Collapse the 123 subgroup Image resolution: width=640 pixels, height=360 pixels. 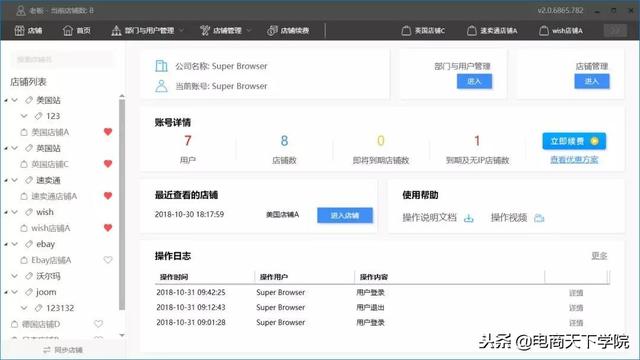click(x=24, y=116)
